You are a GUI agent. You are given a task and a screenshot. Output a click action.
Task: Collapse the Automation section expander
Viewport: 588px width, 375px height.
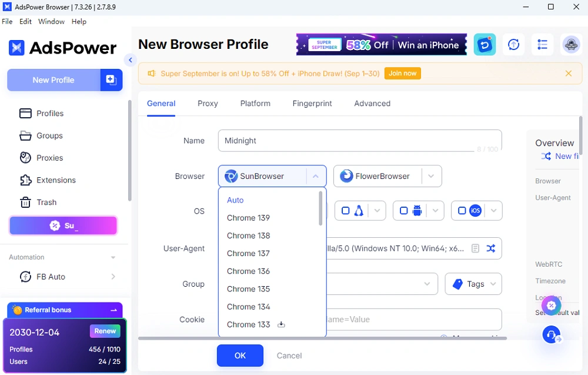113,257
